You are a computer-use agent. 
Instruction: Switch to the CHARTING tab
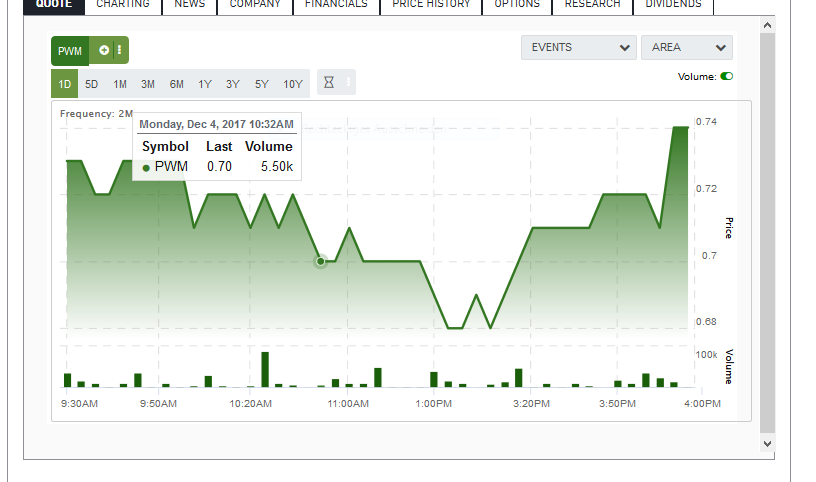click(123, 5)
